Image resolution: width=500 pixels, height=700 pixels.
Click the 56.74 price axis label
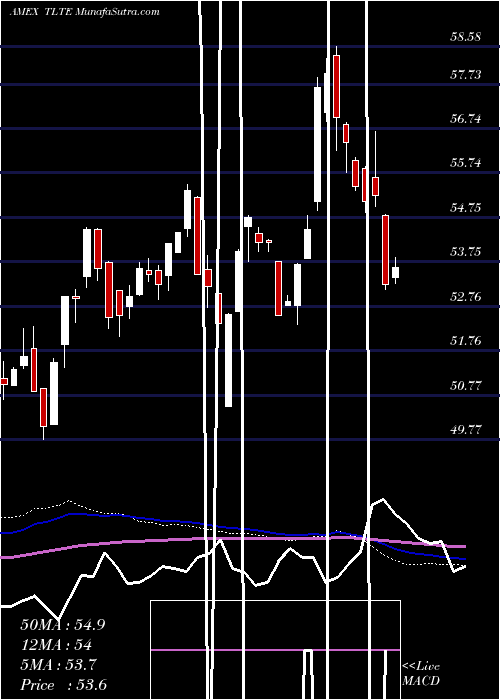point(466,119)
